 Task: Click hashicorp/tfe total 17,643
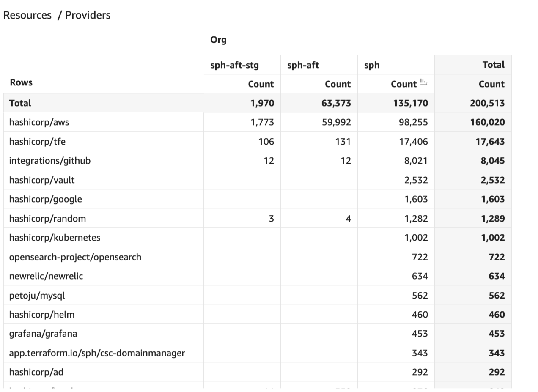click(490, 142)
